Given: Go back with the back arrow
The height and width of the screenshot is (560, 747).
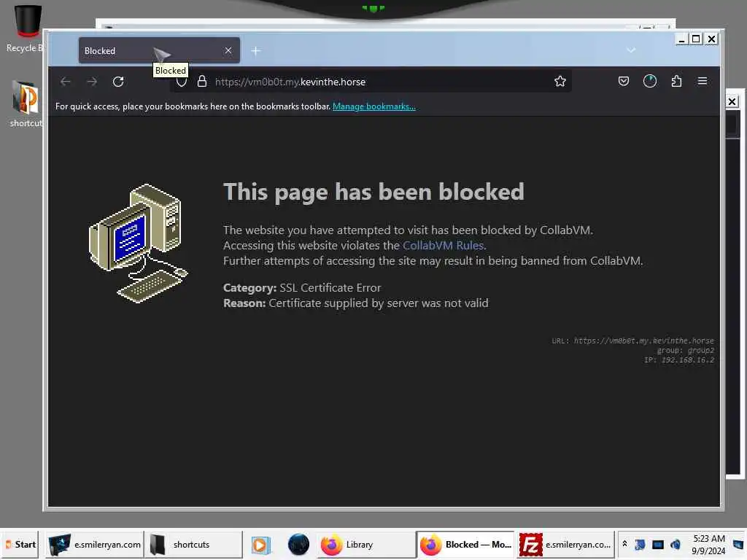Looking at the screenshot, I should click(x=65, y=82).
